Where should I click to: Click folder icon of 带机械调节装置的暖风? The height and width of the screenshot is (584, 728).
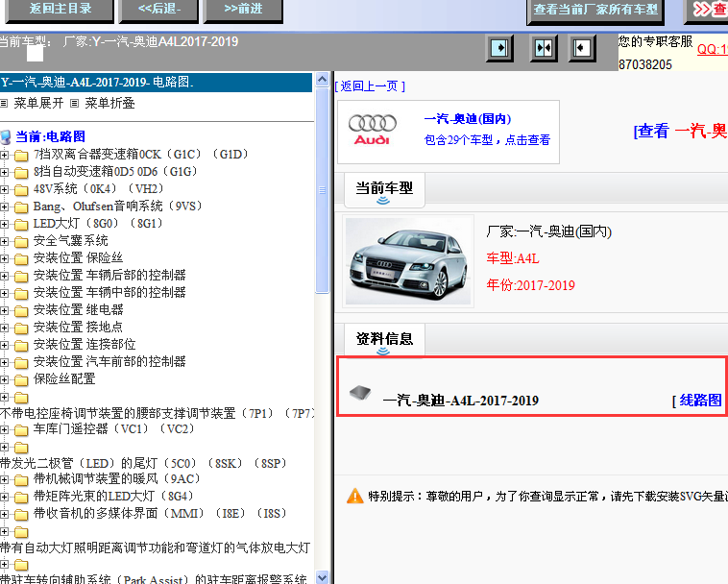tap(21, 479)
